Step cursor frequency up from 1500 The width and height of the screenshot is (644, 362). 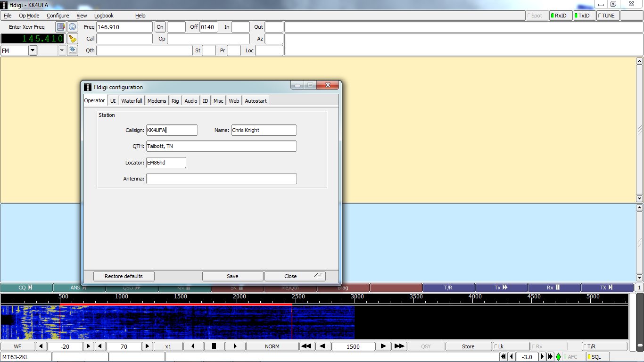(383, 346)
